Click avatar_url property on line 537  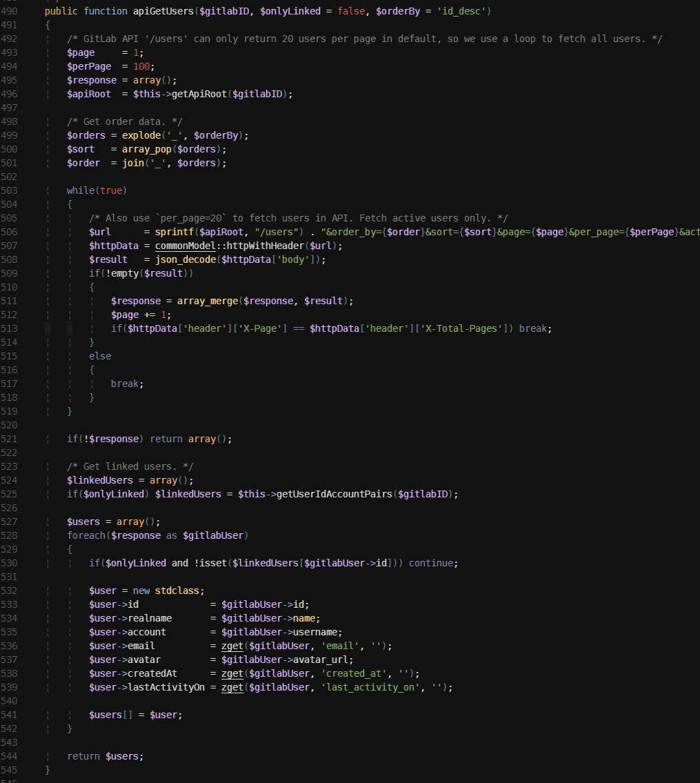point(321,660)
